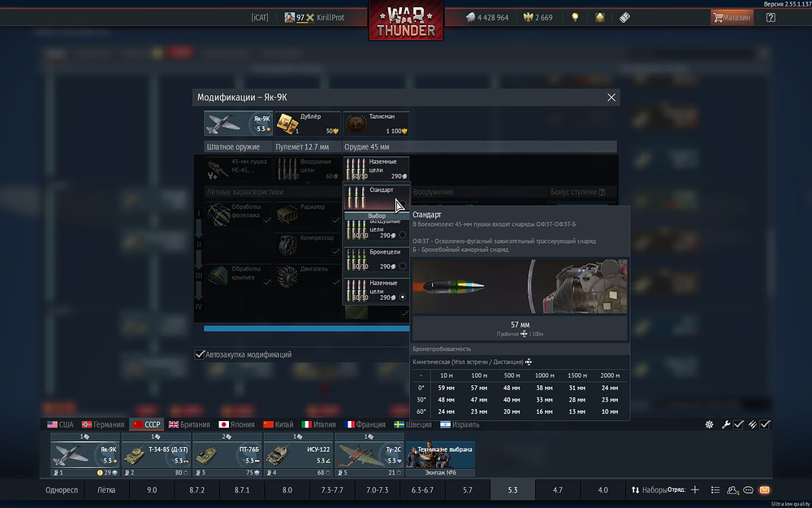This screenshot has width=812, height=508.
Task: Click the Двигатель modification
Action: point(307,276)
